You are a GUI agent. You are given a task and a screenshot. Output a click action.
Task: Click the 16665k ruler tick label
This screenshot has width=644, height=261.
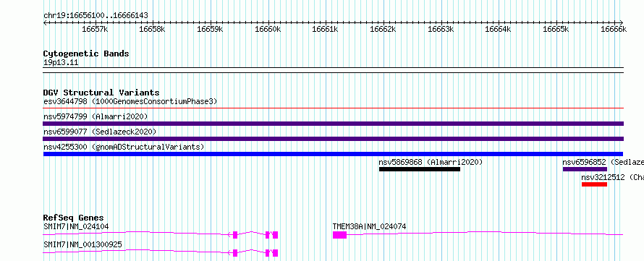[556, 29]
